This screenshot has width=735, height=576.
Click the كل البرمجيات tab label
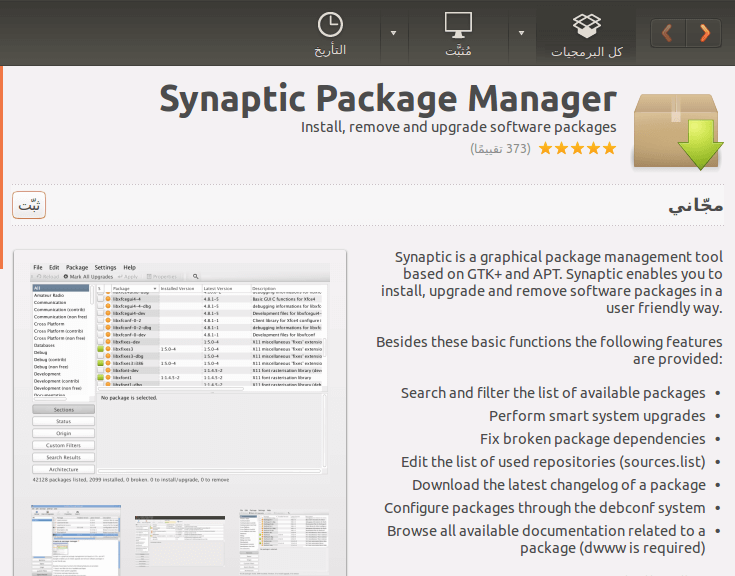pyautogui.click(x=587, y=52)
